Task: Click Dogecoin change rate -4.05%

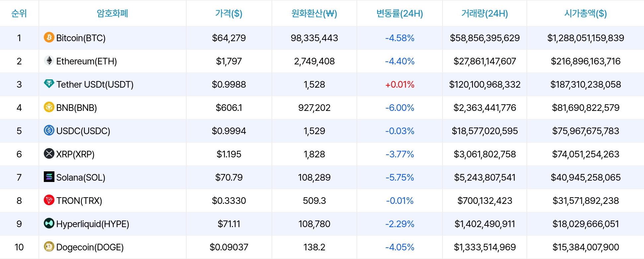Action: click(x=400, y=247)
